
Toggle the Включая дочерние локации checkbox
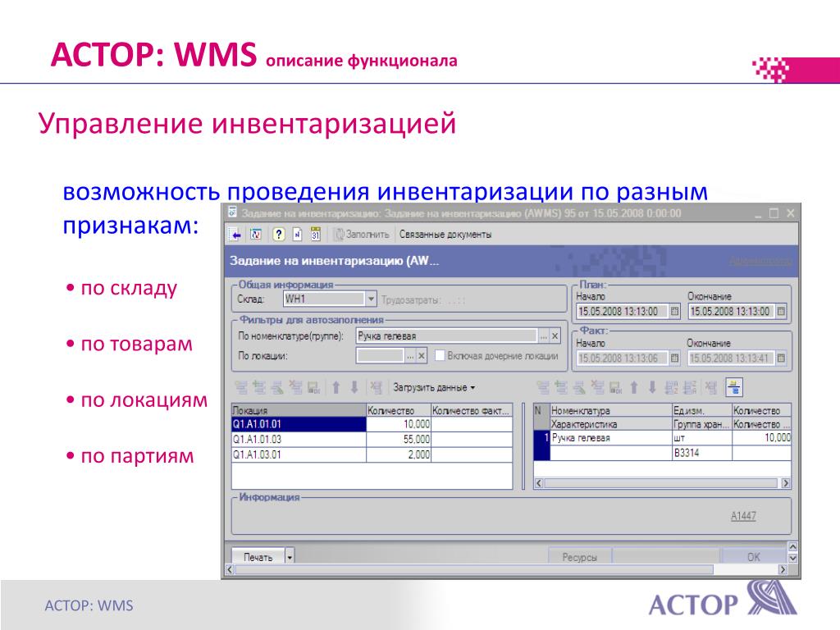(x=440, y=355)
